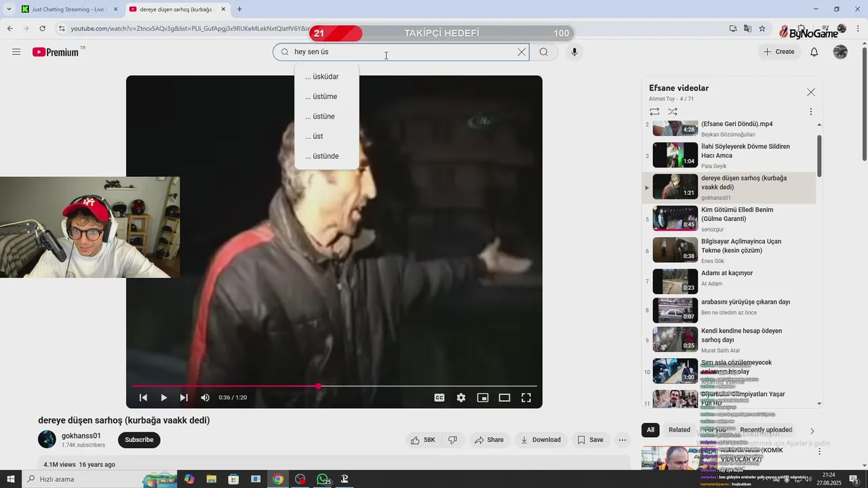The width and height of the screenshot is (868, 488).
Task: Subscribe to gokhanss01
Action: 139,440
